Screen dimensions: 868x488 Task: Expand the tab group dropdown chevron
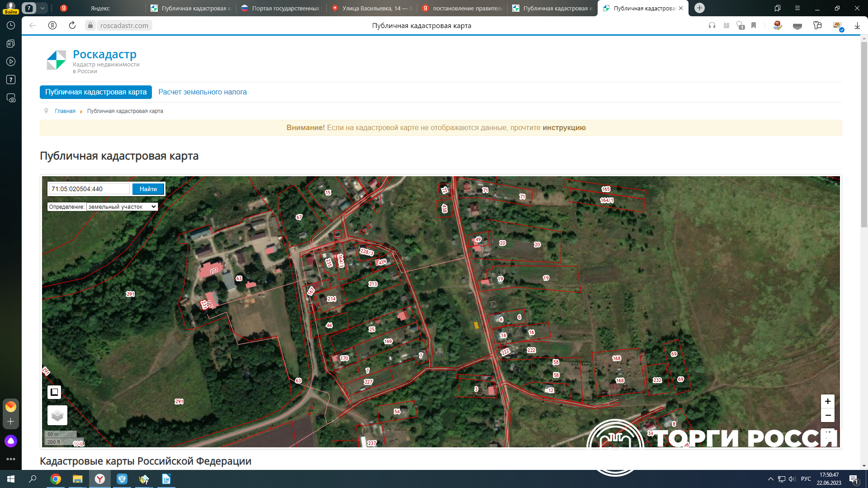pyautogui.click(x=42, y=8)
